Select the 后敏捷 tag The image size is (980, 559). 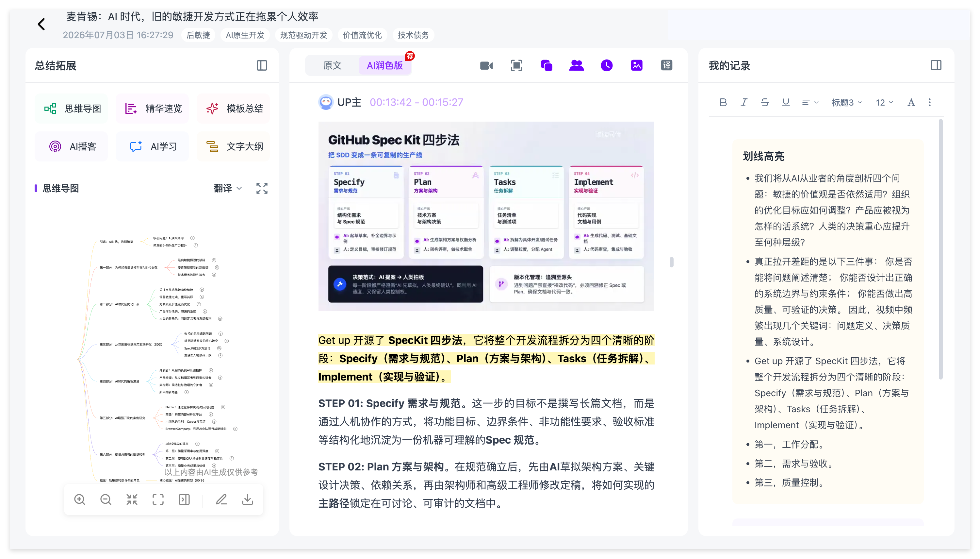pyautogui.click(x=198, y=35)
